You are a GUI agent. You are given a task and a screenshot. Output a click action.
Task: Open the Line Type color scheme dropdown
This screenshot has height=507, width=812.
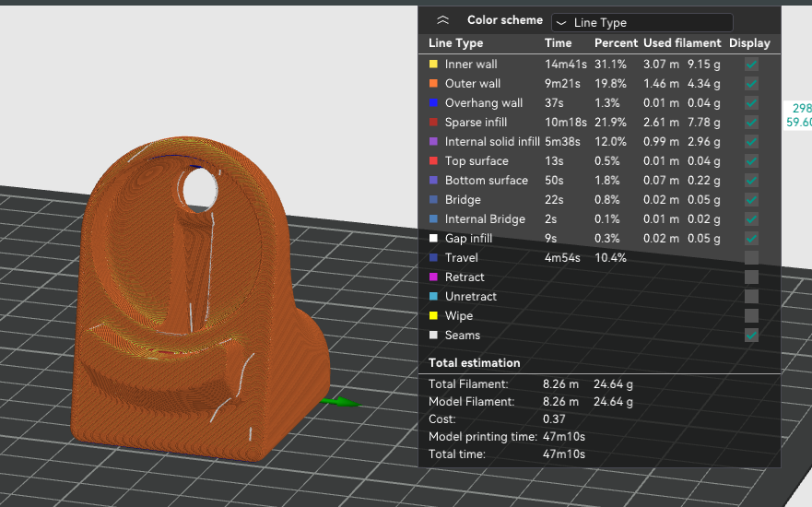[x=642, y=23]
